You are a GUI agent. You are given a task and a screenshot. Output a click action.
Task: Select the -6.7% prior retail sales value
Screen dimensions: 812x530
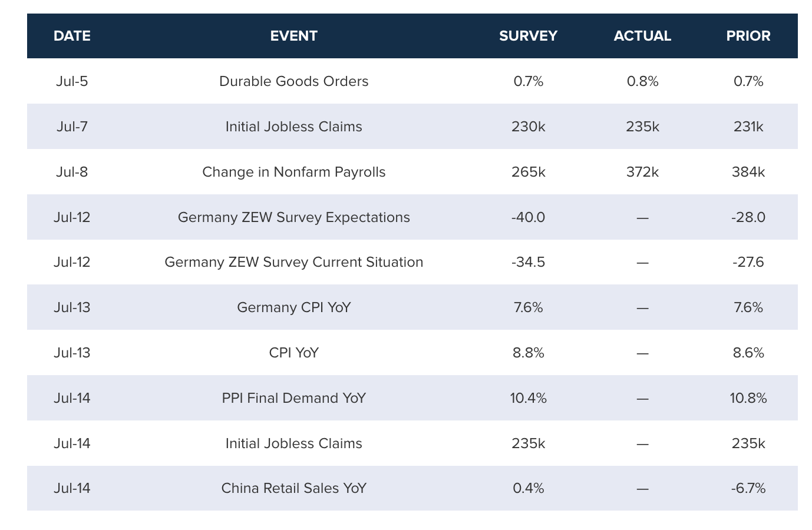tap(748, 488)
